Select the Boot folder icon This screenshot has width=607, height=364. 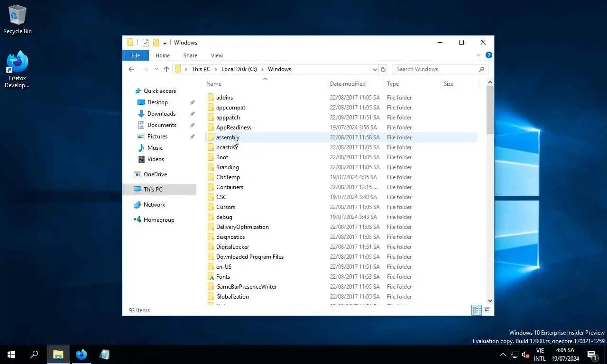click(x=211, y=157)
